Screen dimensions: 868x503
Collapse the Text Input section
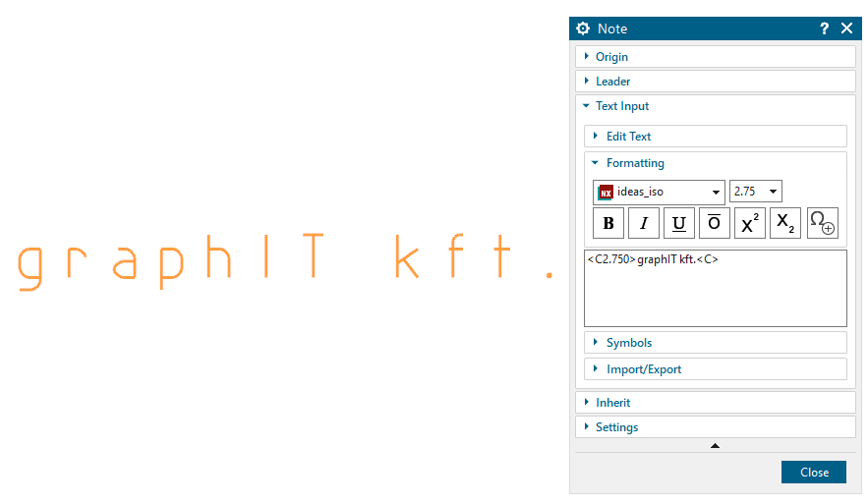(x=622, y=106)
